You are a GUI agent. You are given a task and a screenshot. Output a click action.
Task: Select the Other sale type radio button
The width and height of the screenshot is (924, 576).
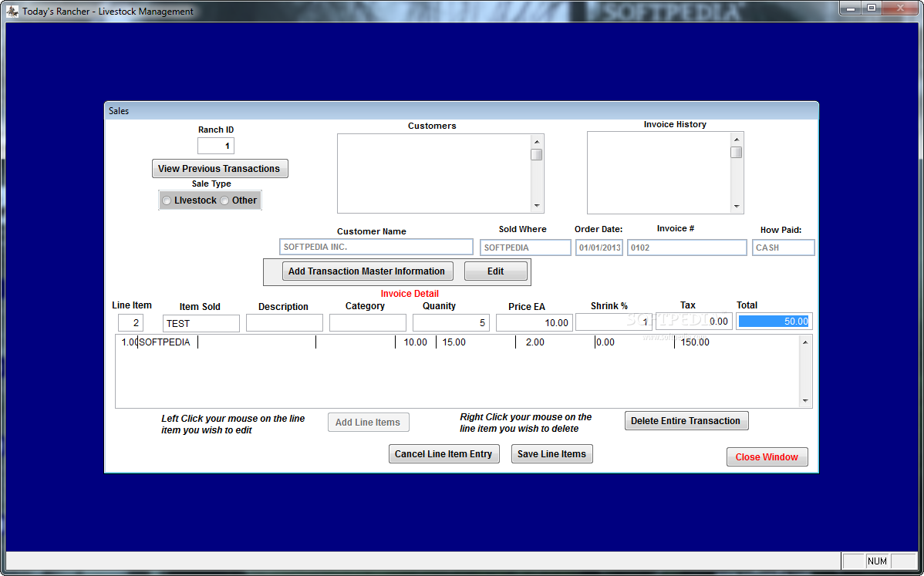coord(224,200)
